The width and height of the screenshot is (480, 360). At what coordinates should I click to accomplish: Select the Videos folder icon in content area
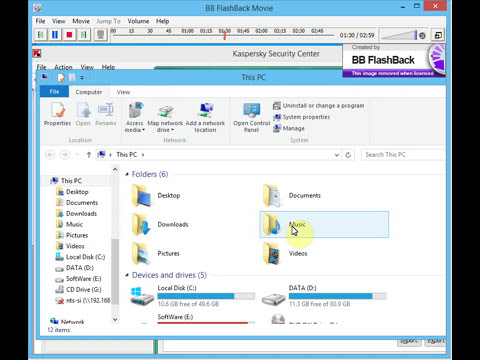click(x=272, y=253)
